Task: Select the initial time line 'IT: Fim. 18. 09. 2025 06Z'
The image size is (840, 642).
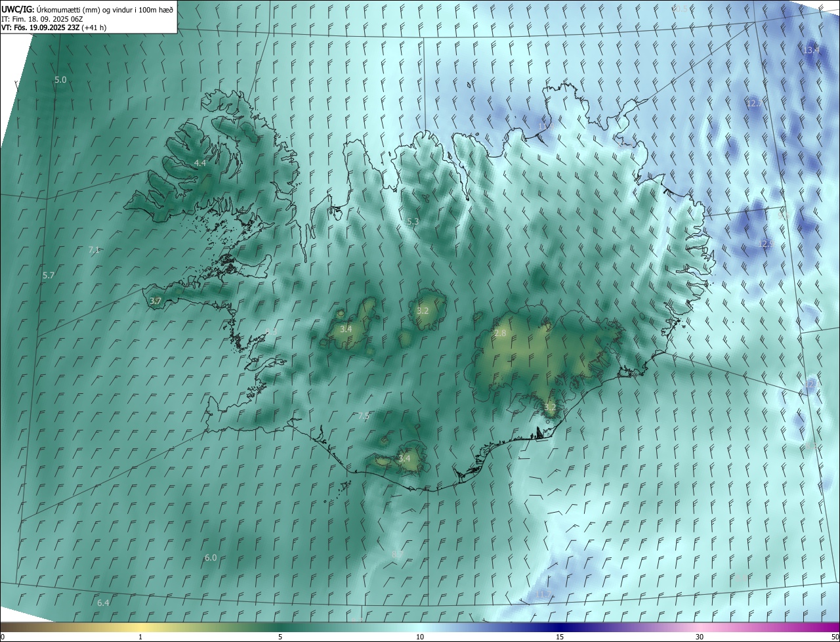Action: point(42,19)
